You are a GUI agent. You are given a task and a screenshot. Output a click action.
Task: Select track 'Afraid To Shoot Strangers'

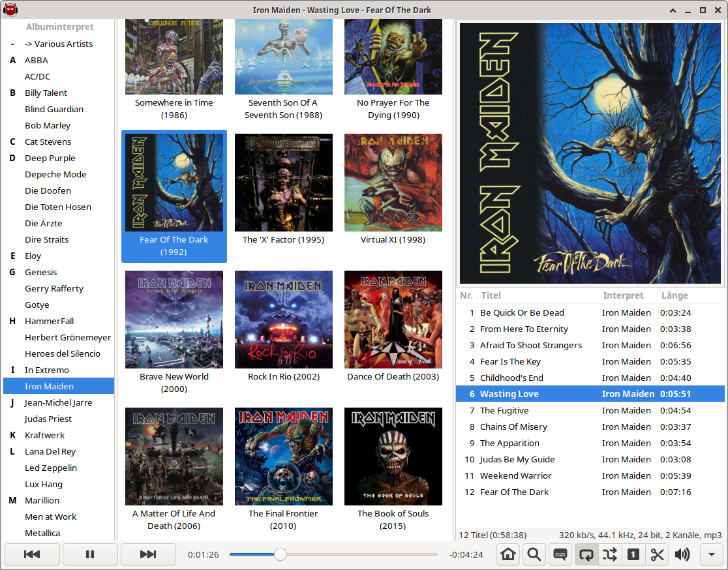tap(590, 346)
